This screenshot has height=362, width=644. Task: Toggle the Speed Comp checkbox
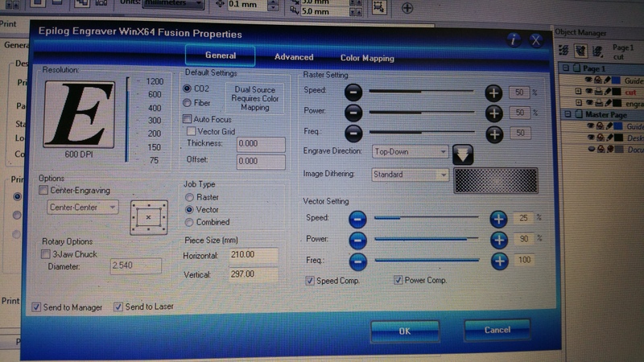310,281
